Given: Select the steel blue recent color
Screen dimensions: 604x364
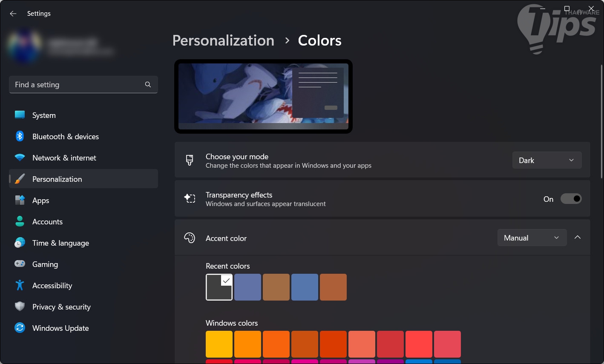Looking at the screenshot, I should [305, 287].
